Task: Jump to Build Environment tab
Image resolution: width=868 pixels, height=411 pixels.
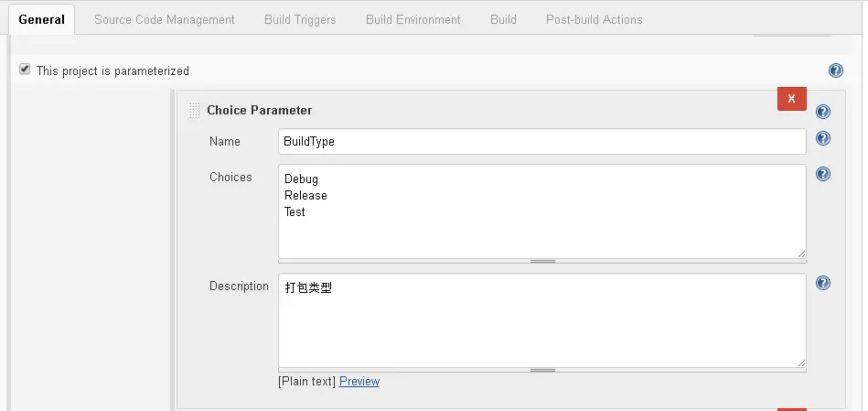Action: pos(413,19)
